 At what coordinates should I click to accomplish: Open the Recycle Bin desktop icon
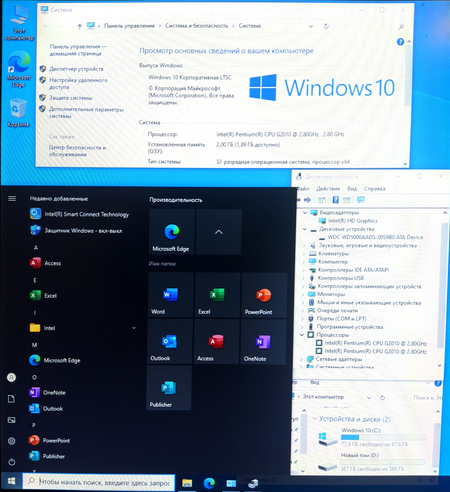[x=18, y=113]
